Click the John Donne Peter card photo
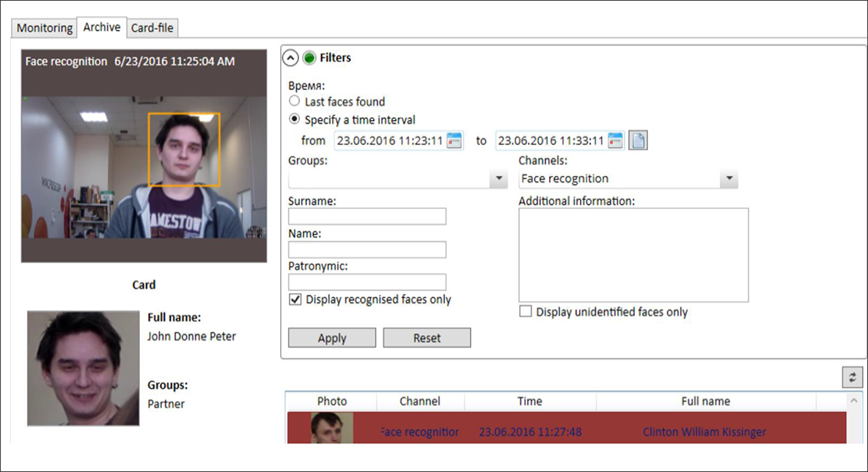 tap(83, 368)
